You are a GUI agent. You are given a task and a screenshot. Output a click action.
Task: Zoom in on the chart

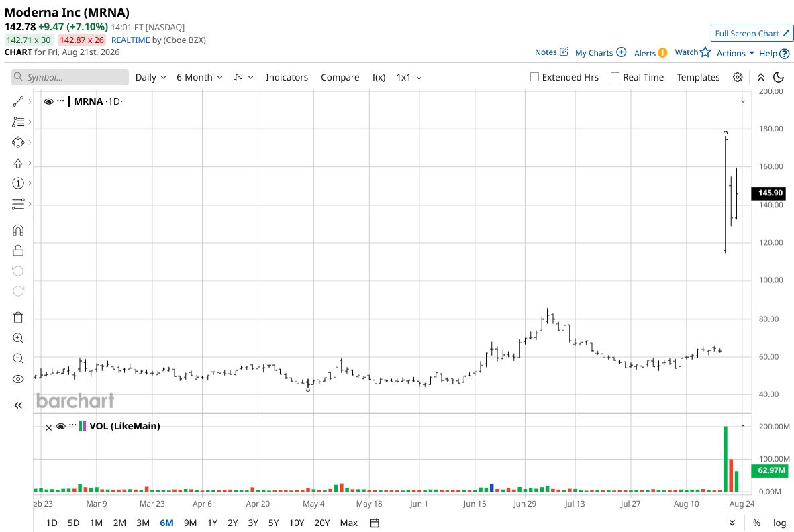17,338
